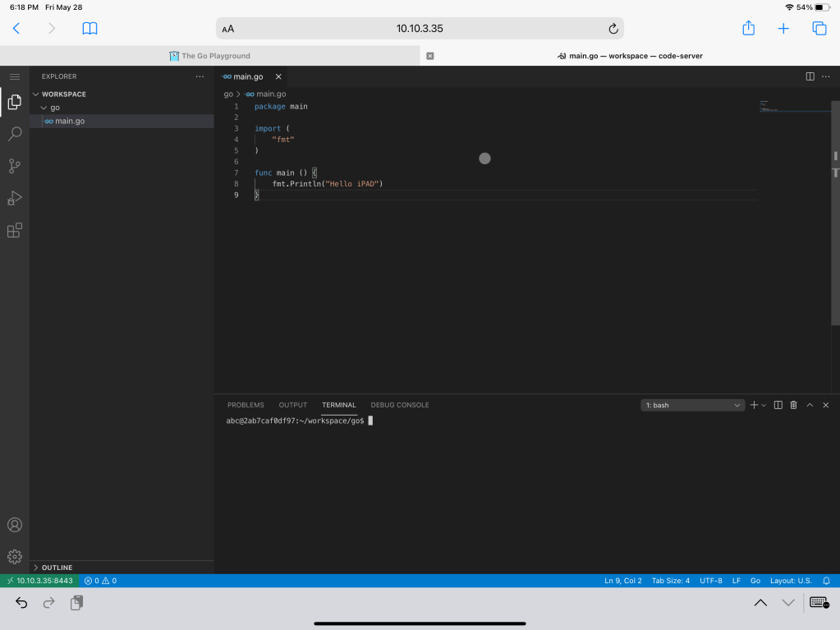Open the '1: bash' terminal dropdown
This screenshot has height=630, width=840.
point(693,405)
